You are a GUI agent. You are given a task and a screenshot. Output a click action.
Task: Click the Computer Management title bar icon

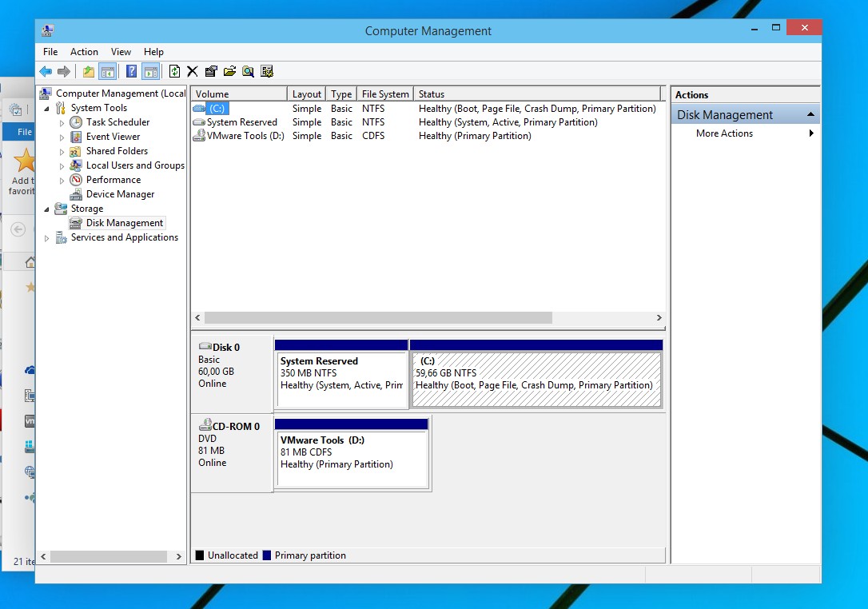click(x=48, y=30)
